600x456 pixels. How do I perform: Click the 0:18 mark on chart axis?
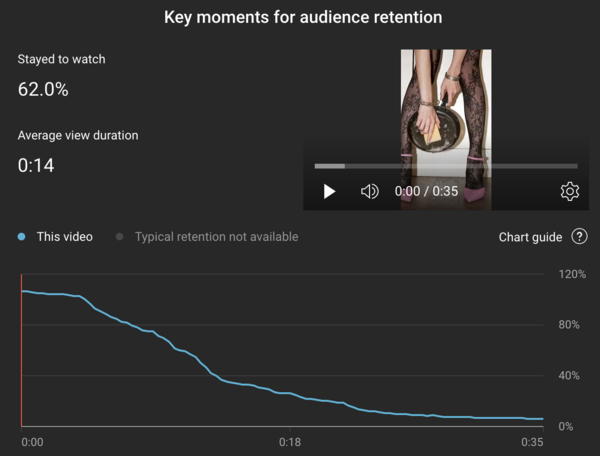[x=290, y=442]
